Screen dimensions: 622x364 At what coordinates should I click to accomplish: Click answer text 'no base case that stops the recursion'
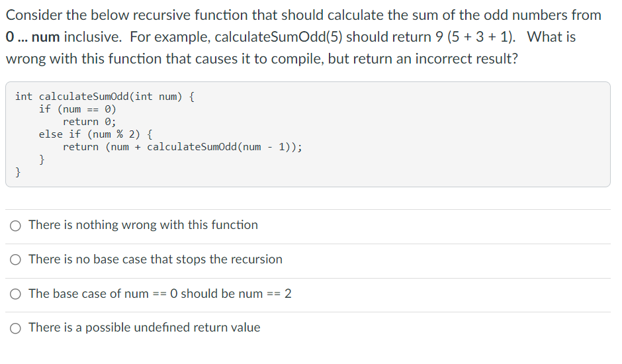click(x=179, y=259)
